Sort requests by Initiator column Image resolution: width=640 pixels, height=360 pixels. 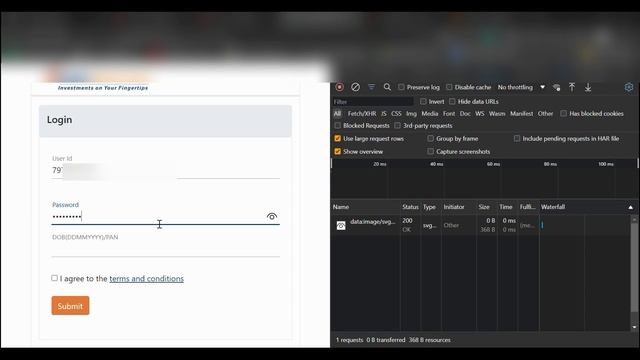tap(459, 207)
